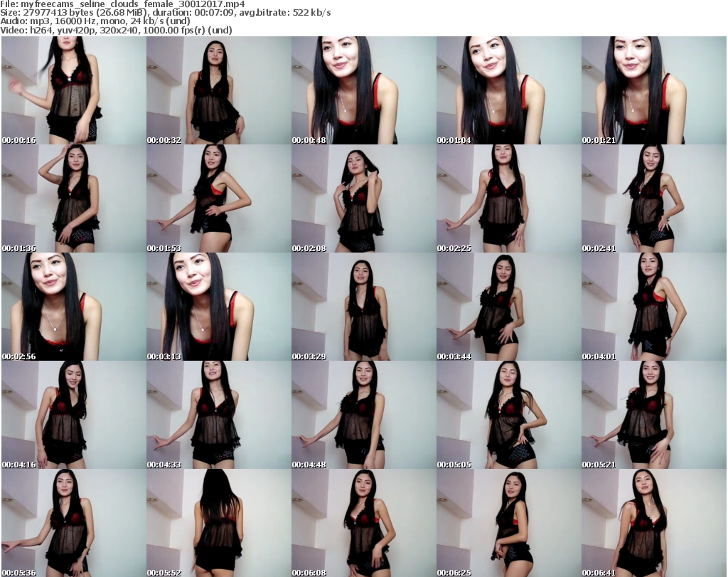Select the thumbnail stamped 00:04:48
The width and height of the screenshot is (728, 577).
point(364,415)
